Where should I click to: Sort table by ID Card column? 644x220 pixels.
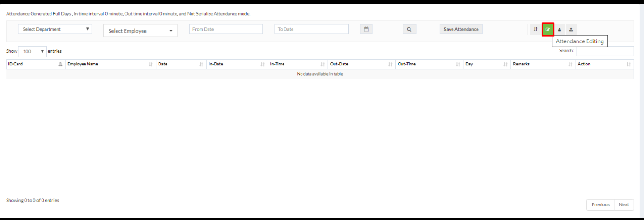pos(36,64)
